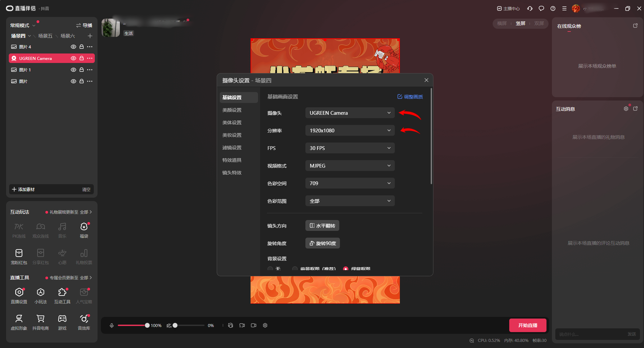Switch to 滤镜设置 tab
This screenshot has height=348, width=644.
(232, 148)
